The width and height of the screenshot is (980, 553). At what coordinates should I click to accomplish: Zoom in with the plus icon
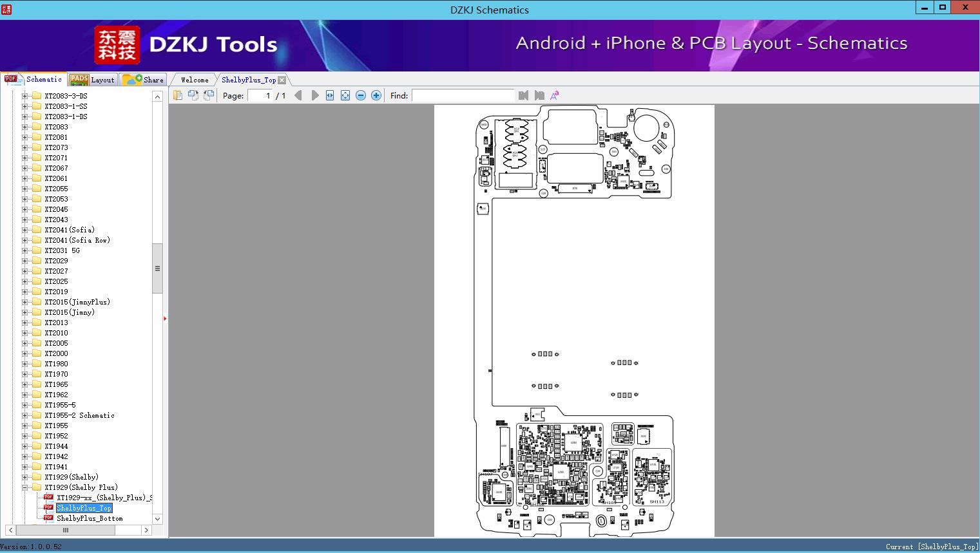[x=376, y=95]
